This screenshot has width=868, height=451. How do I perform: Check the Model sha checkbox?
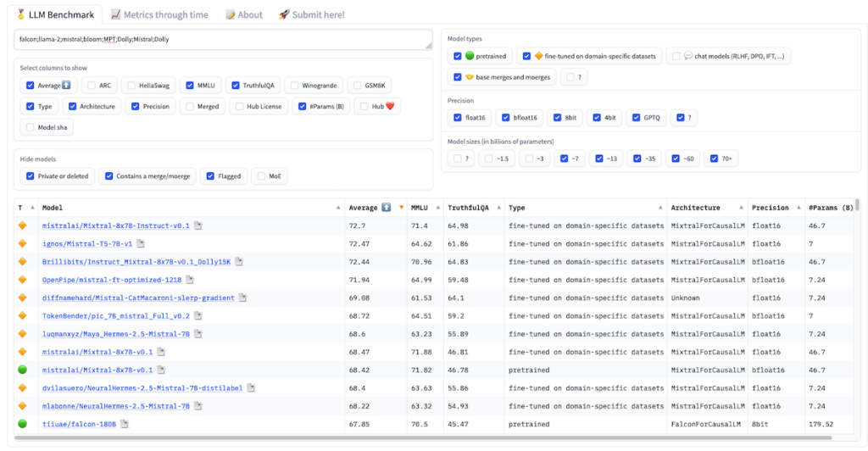[31, 127]
